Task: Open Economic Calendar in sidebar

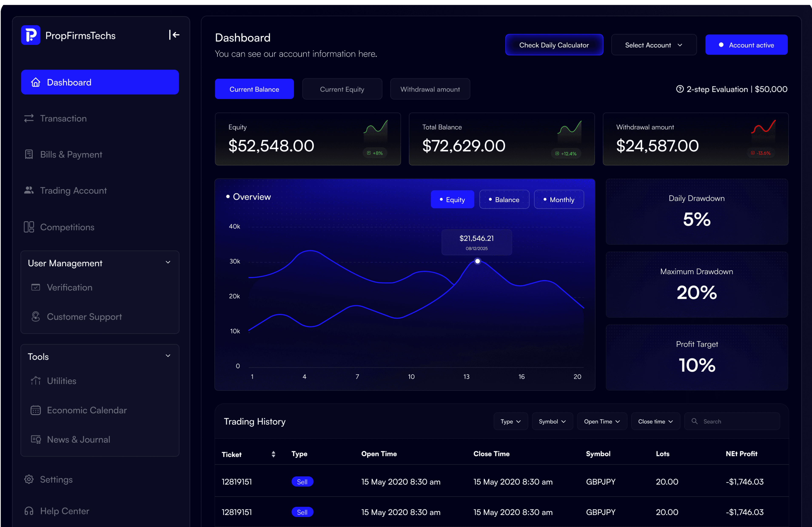Action: tap(87, 410)
